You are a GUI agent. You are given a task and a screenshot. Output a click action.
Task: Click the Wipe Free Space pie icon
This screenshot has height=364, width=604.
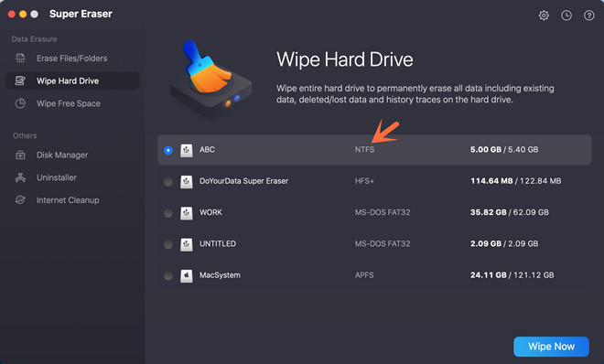(20, 103)
